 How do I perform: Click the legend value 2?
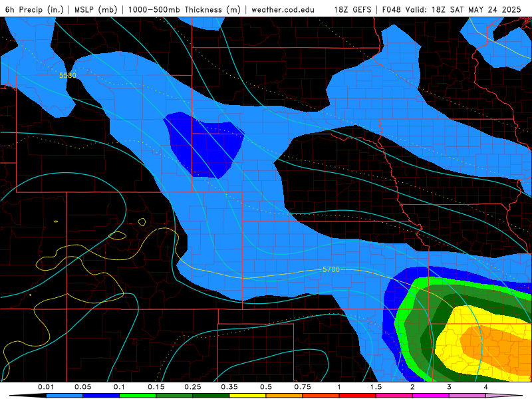pyautogui.click(x=412, y=387)
